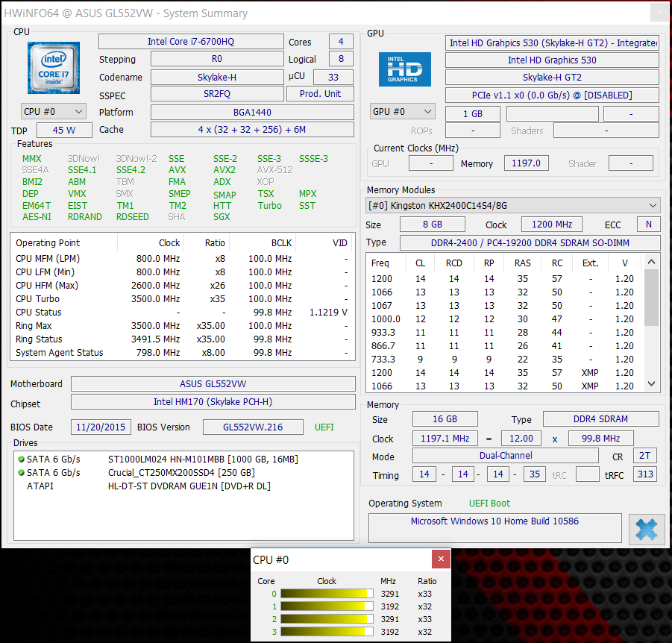Click the SGX feature label

(222, 217)
